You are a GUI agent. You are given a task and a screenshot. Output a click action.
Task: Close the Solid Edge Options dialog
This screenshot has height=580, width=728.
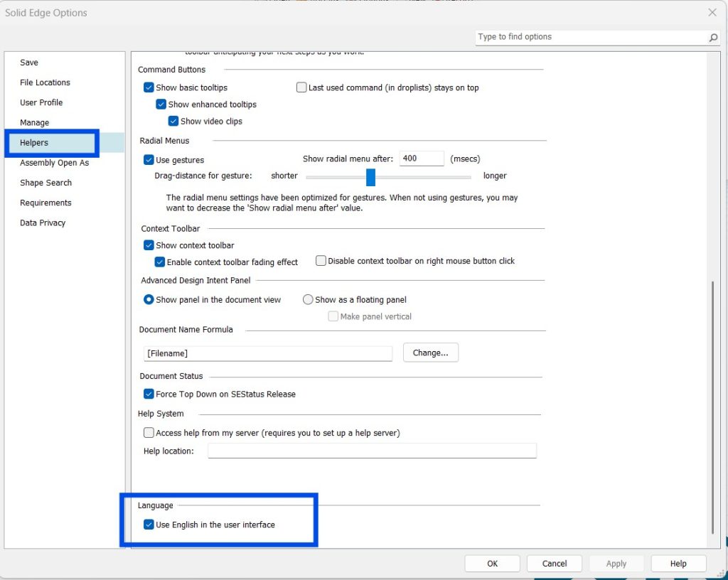pyautogui.click(x=712, y=12)
